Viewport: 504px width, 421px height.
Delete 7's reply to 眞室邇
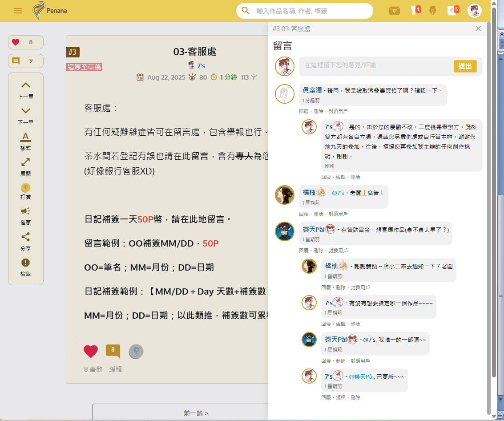355,177
